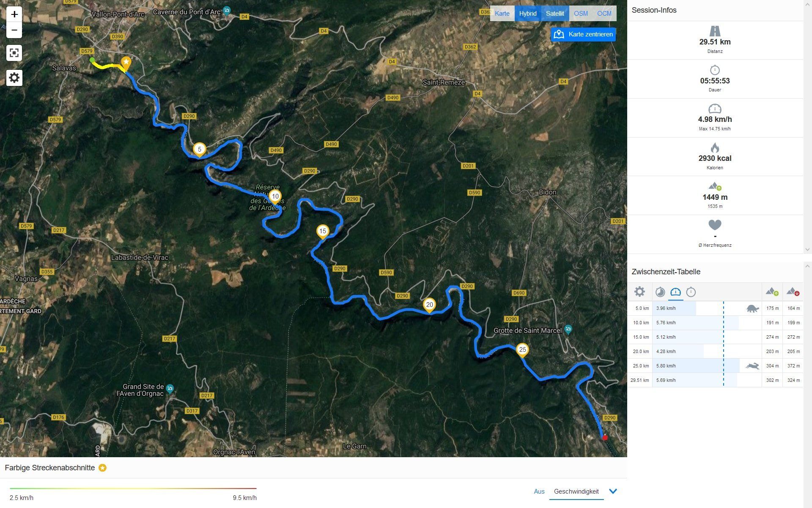Select the Karte map tab
812x508 pixels.
click(x=502, y=14)
